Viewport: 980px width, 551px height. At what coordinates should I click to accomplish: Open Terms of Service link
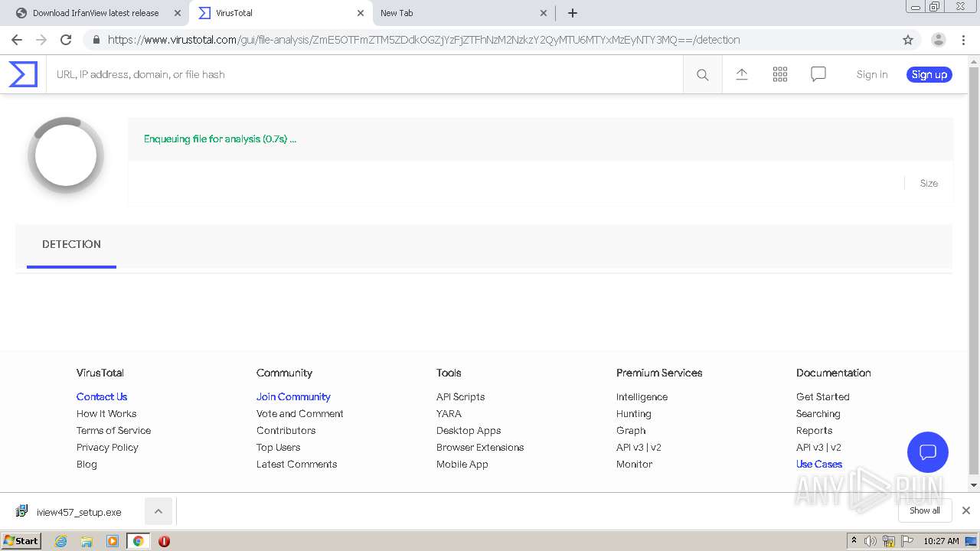point(113,430)
